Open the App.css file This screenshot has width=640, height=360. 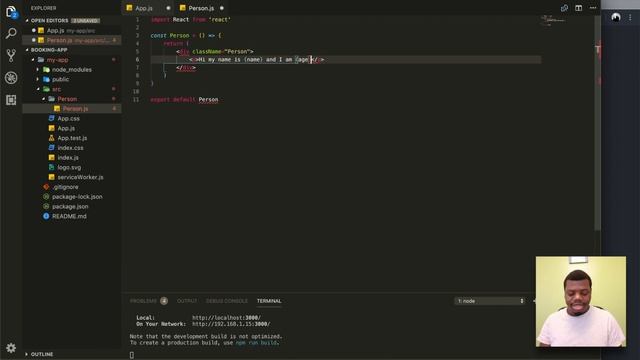69,118
